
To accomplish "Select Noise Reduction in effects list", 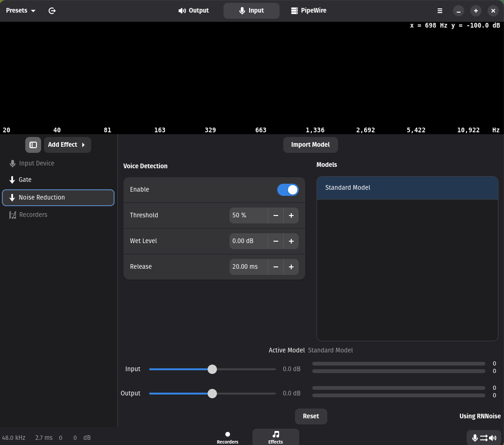I will pos(58,198).
